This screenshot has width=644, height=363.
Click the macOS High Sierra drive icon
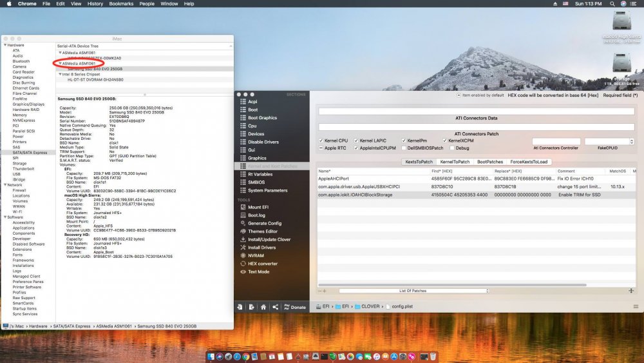click(621, 21)
